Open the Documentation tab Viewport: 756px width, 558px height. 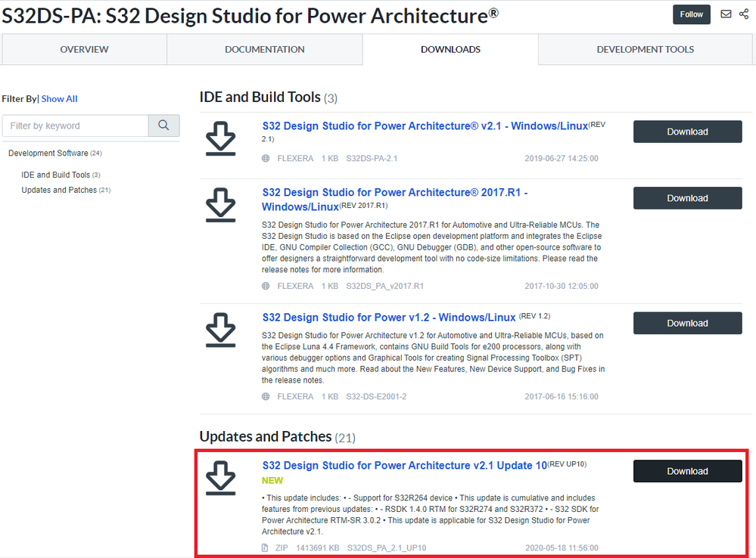click(x=265, y=49)
